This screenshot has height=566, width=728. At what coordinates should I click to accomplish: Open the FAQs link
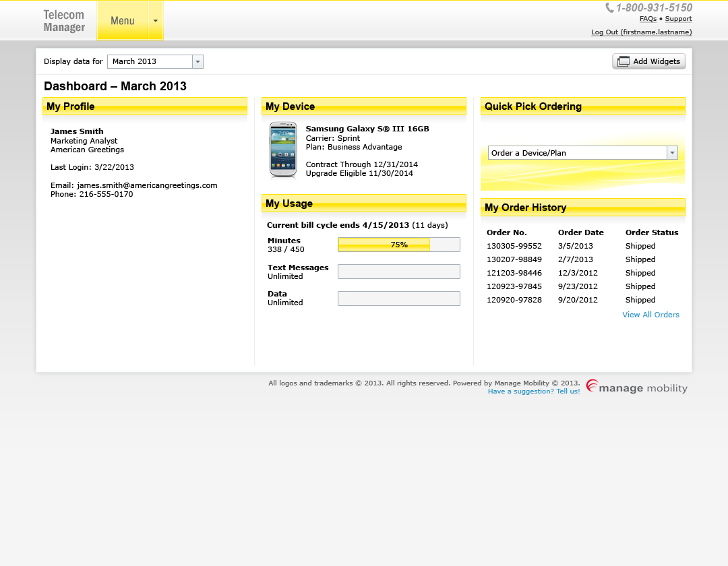[x=648, y=19]
